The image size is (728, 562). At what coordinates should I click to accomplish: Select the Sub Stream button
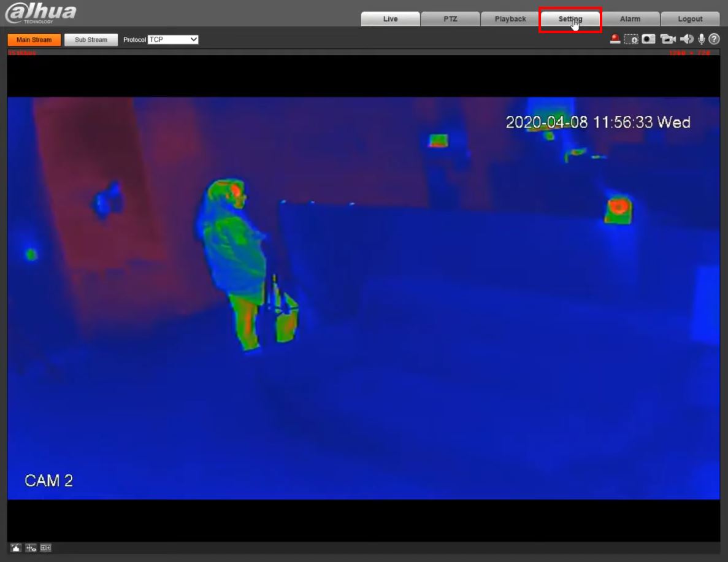(91, 40)
